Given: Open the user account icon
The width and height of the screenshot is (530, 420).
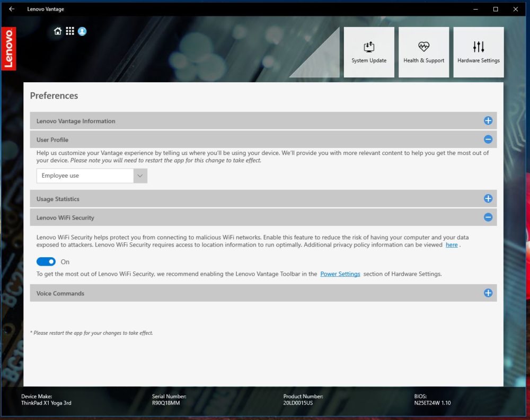Looking at the screenshot, I should (82, 31).
